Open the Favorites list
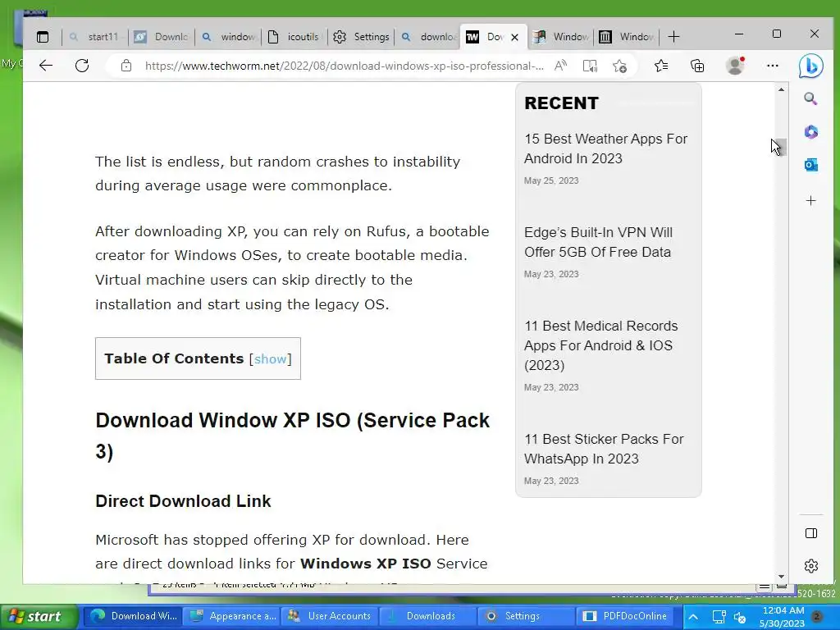This screenshot has width=840, height=630. [661, 66]
